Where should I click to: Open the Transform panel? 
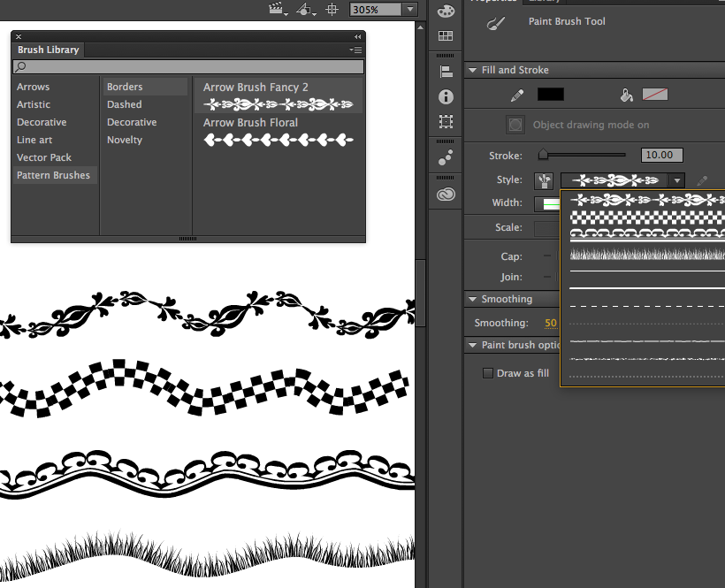point(446,122)
